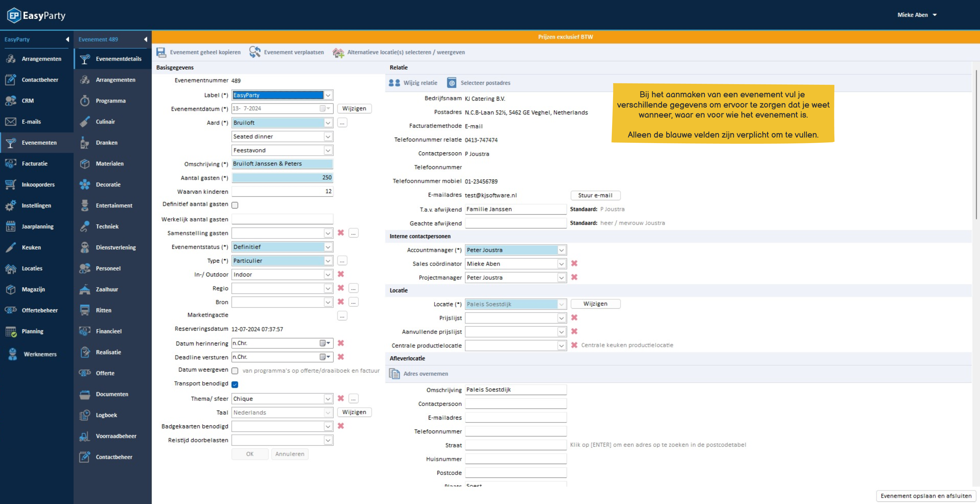Open the Programma stopwatch icon

(84, 101)
